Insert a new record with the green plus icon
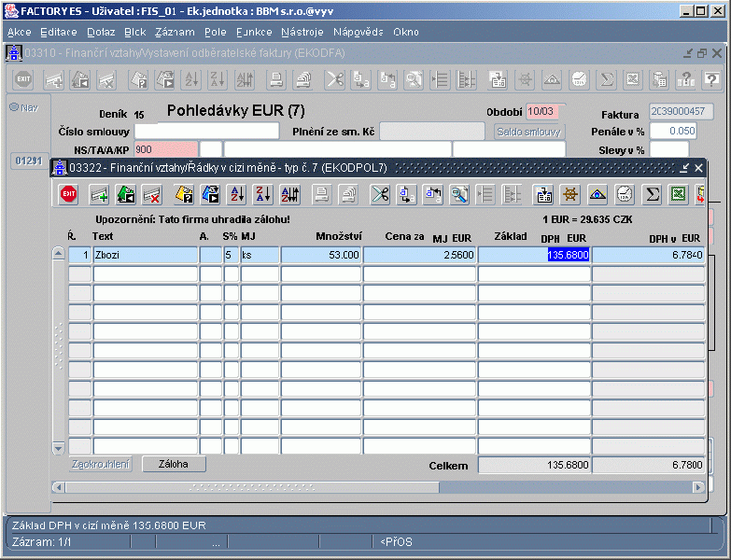 tap(99, 194)
